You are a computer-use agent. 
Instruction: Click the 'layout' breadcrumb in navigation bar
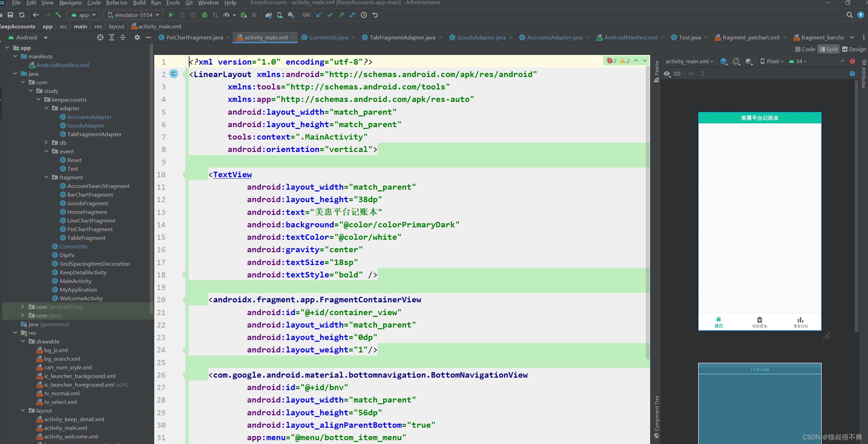(117, 26)
